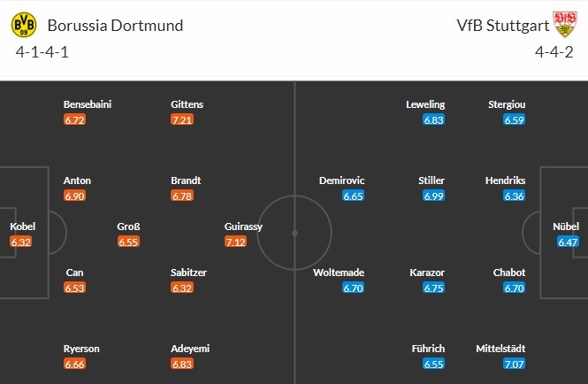The height and width of the screenshot is (384, 588).
Task: Open the Borussia Dortmund team name link
Action: tap(115, 25)
